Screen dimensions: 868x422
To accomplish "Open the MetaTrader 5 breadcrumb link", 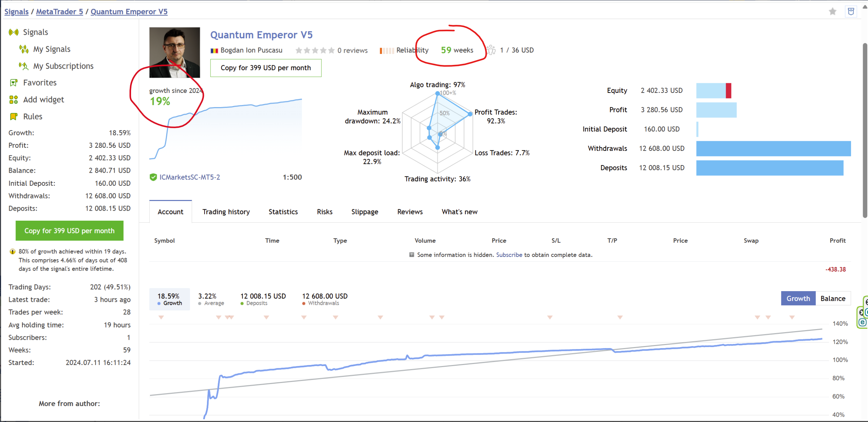I will (59, 11).
